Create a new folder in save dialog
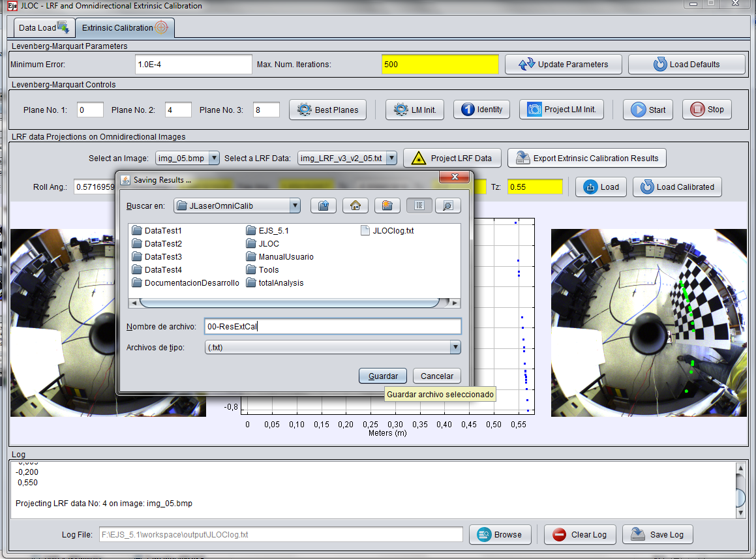Viewport: 756px width, 559px height. [x=387, y=205]
